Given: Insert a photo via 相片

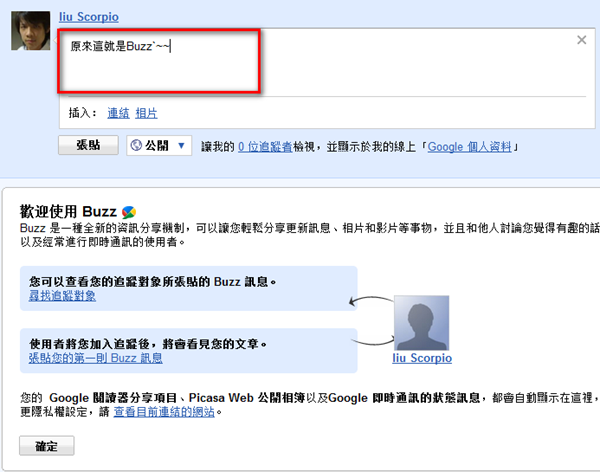Looking at the screenshot, I should tap(146, 113).
